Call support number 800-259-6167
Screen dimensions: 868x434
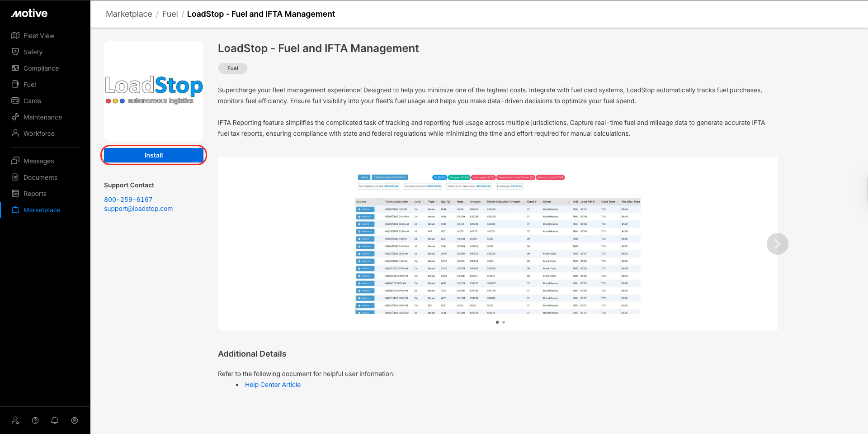pyautogui.click(x=128, y=200)
